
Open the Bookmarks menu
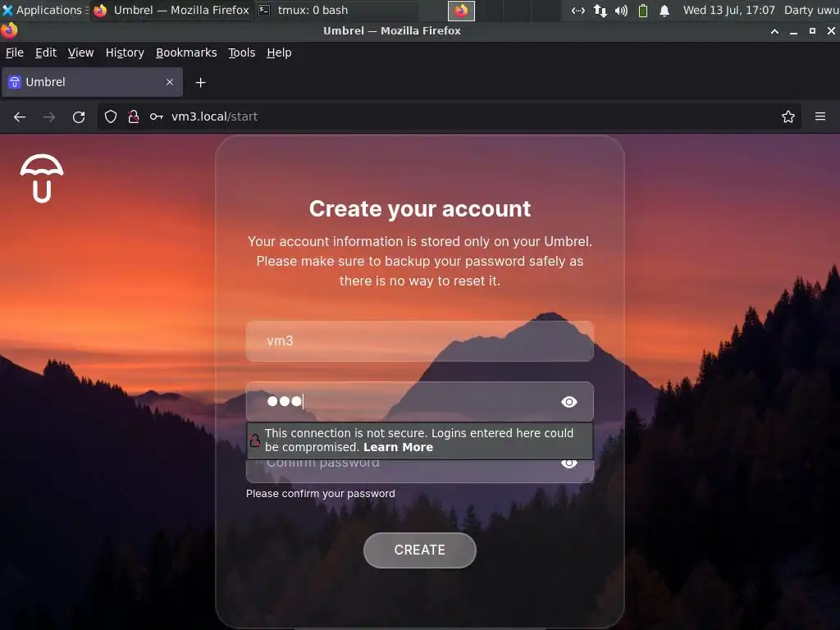pos(186,52)
